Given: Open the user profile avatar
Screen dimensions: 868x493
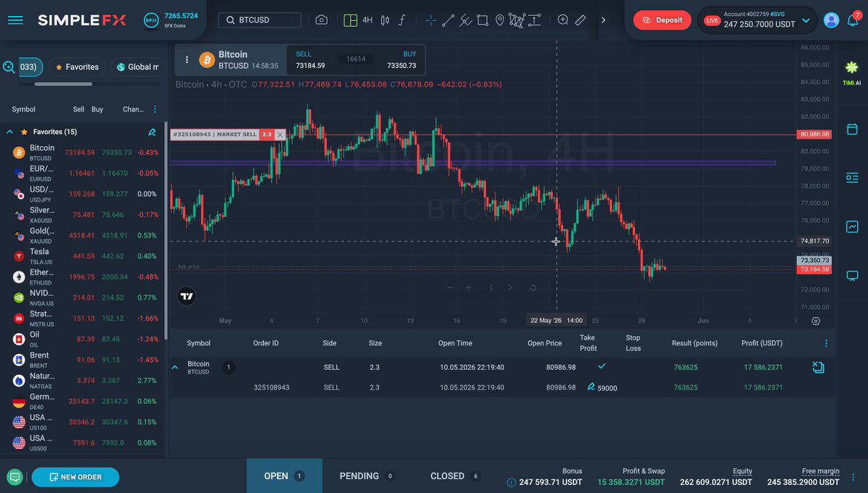Looking at the screenshot, I should click(832, 20).
